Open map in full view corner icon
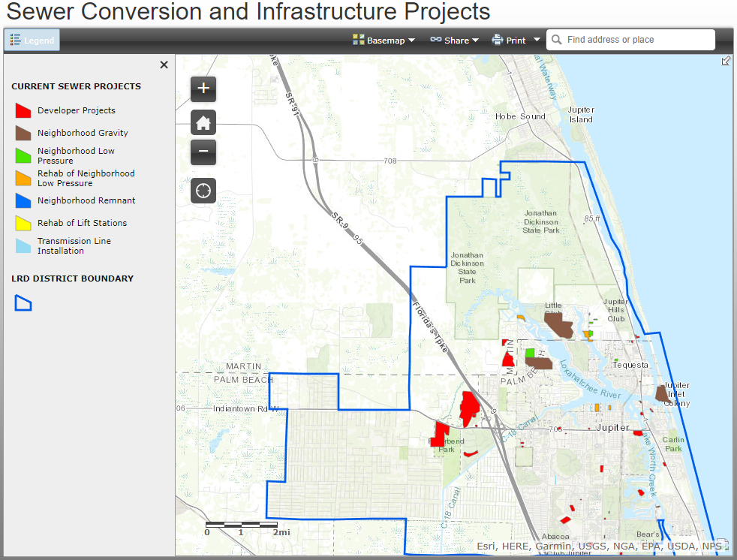The width and height of the screenshot is (737, 560). click(x=726, y=61)
